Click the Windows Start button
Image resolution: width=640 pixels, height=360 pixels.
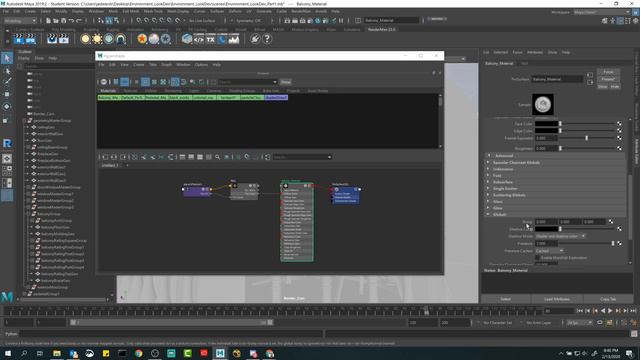pyautogui.click(x=8, y=353)
